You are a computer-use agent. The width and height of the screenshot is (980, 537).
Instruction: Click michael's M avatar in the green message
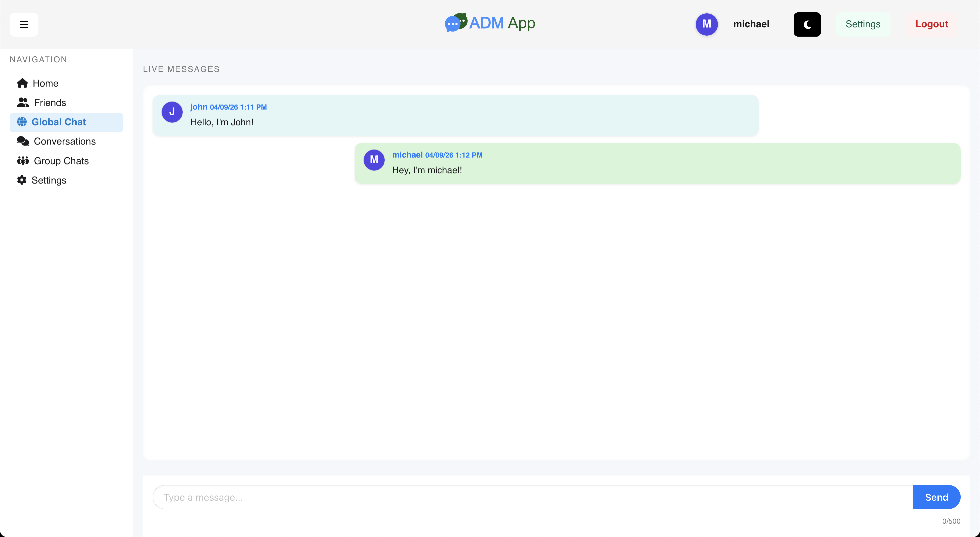[374, 160]
